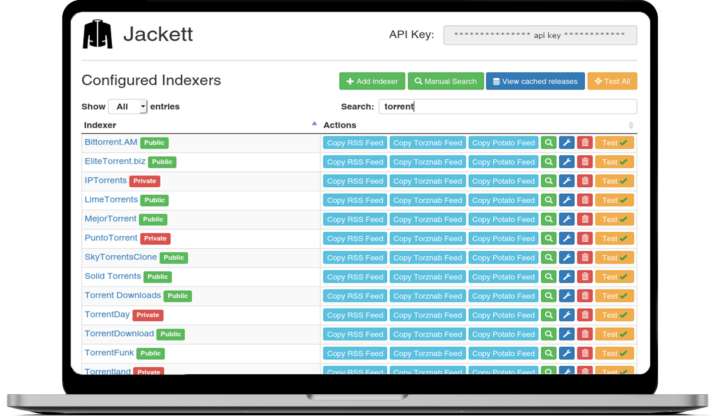Copy RSS Feed for PuntoTorrent
This screenshot has width=715, height=417.
(355, 239)
